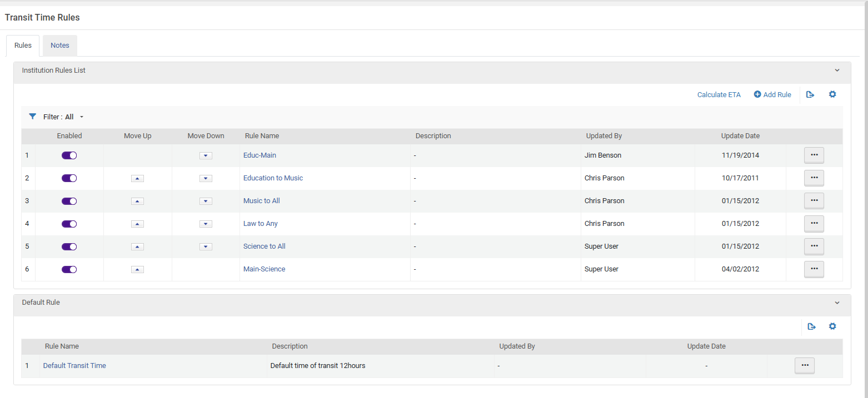The image size is (868, 398).
Task: Switch to the Notes tab
Action: tap(60, 46)
